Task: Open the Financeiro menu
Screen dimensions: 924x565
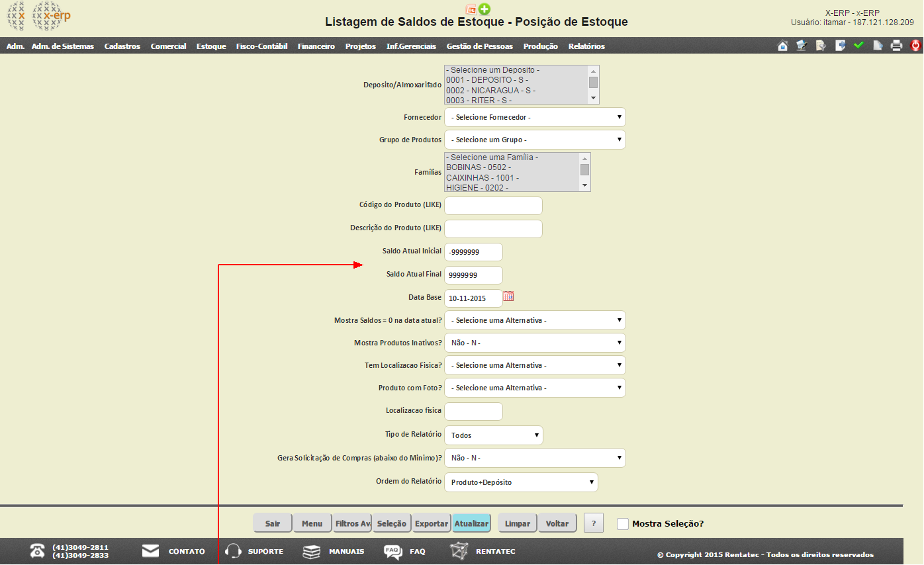Action: pyautogui.click(x=316, y=46)
